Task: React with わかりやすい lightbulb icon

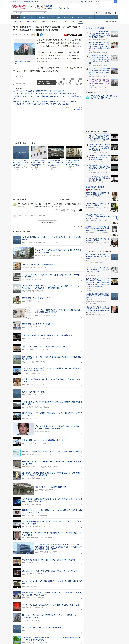Action: click(x=70, y=82)
